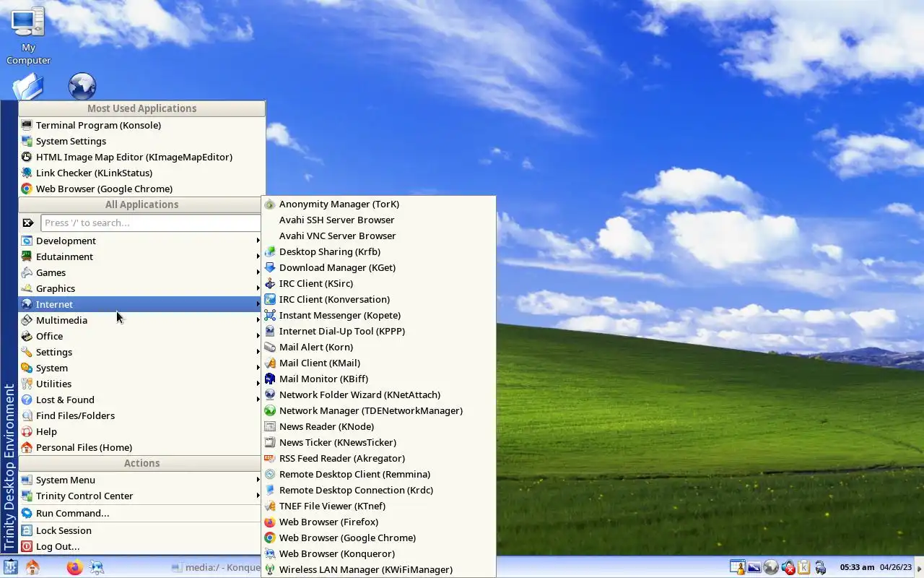
Task: Click the home folder icon in the taskbar
Action: pos(32,567)
